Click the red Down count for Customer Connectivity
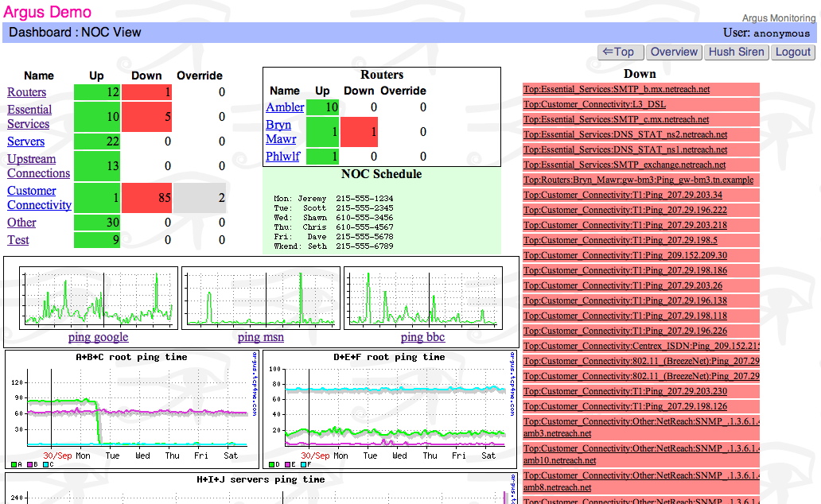Image resolution: width=821 pixels, height=504 pixels. [x=146, y=198]
